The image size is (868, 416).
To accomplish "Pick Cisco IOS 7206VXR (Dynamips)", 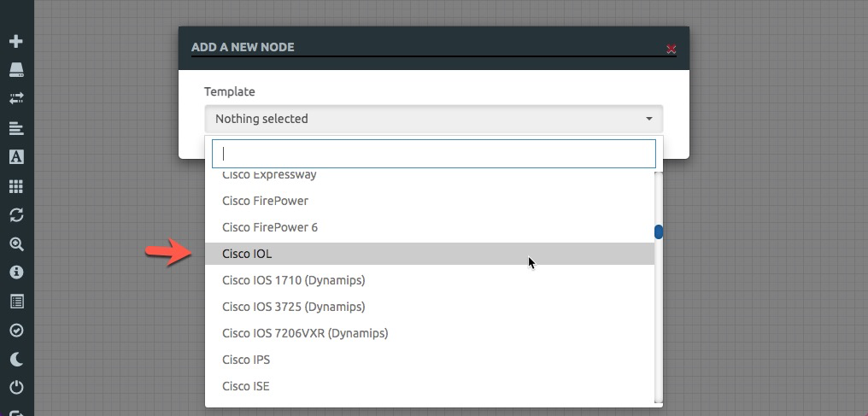I will 430,334.
